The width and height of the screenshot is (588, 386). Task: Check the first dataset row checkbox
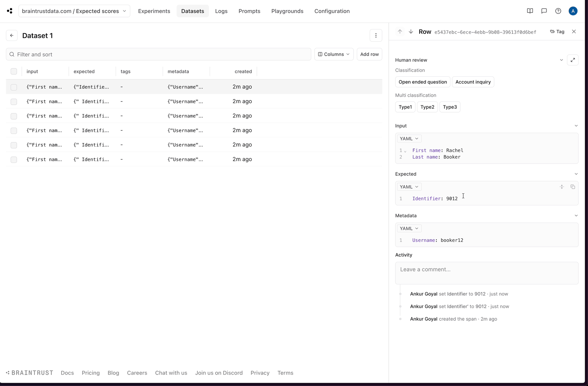tap(14, 87)
